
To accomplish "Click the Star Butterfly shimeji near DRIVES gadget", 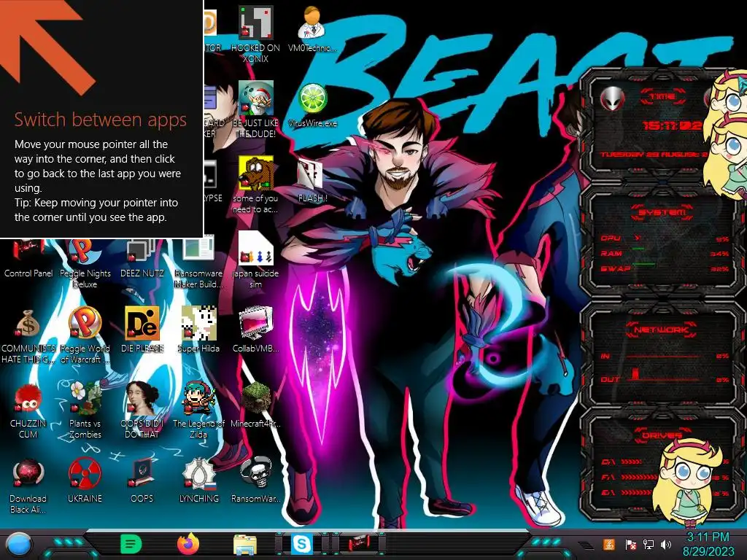I will coord(688,481).
